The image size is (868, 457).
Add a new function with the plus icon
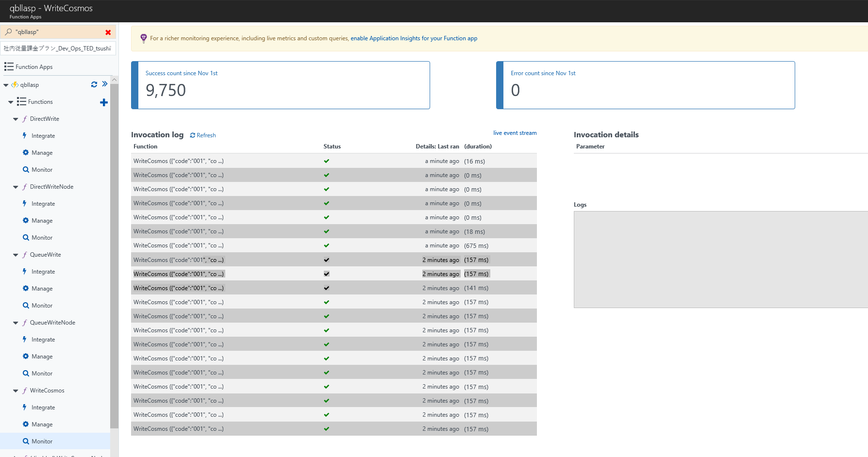pos(104,102)
